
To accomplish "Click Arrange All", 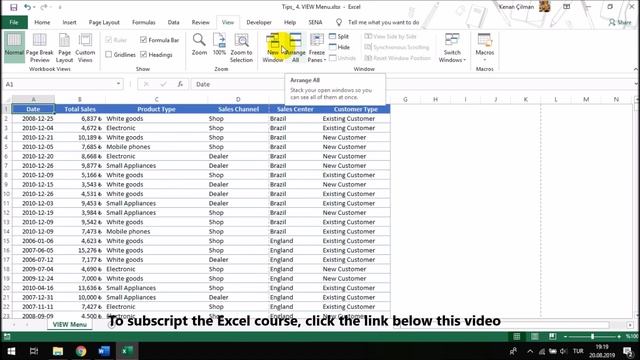I will coord(295,47).
